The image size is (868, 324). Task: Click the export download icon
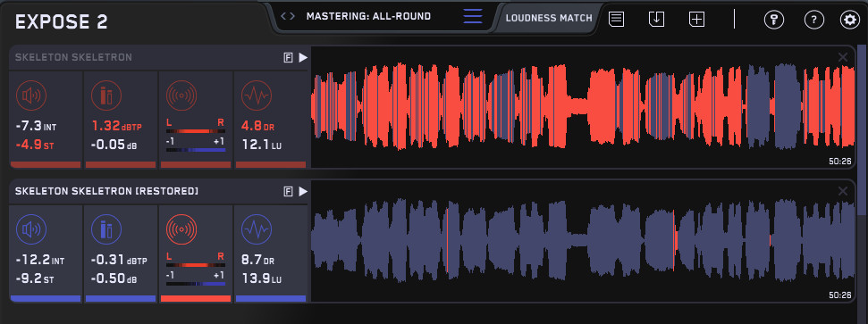(656, 19)
